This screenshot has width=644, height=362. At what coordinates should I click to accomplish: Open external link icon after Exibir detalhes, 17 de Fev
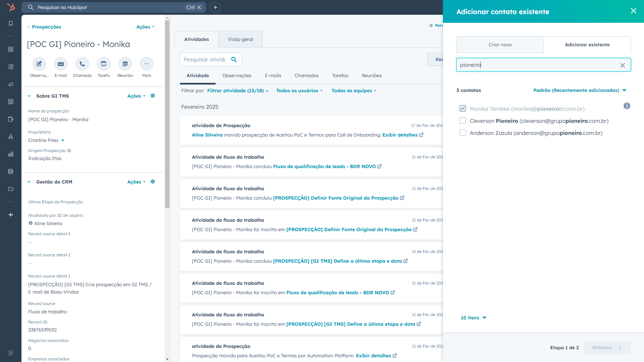click(x=421, y=135)
